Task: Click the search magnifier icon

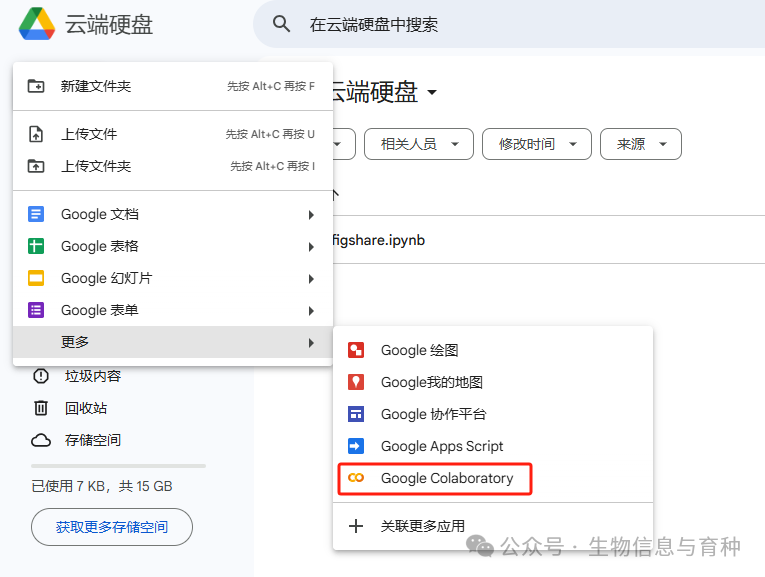Action: (281, 23)
